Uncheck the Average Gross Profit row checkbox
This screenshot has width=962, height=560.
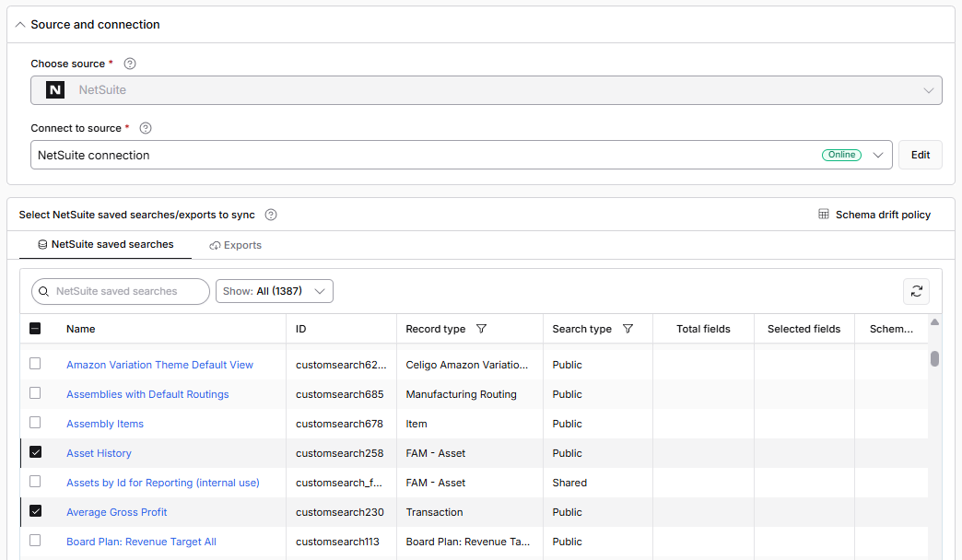(x=36, y=511)
